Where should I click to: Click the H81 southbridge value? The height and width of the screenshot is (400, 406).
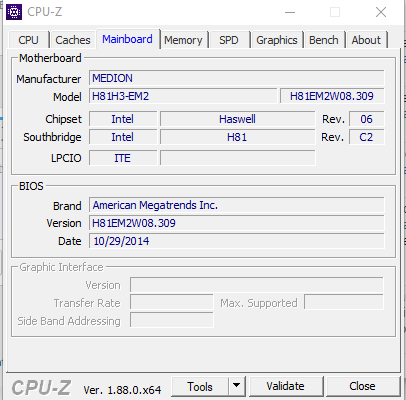[237, 137]
